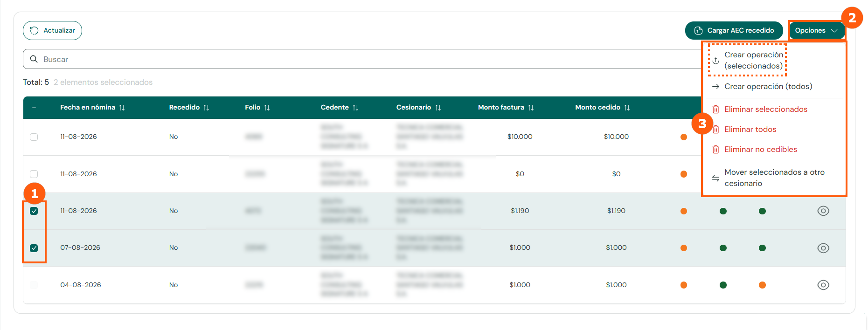Click the Actualizar refresh button
This screenshot has height=330, width=868.
pyautogui.click(x=52, y=30)
